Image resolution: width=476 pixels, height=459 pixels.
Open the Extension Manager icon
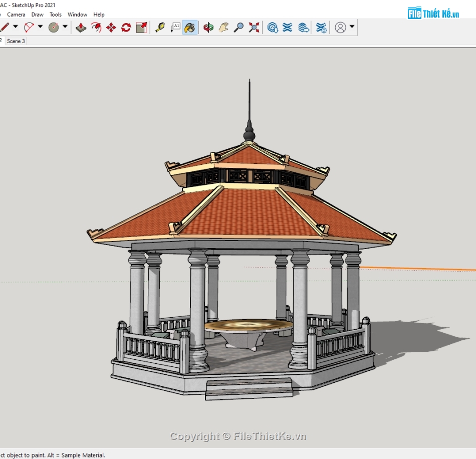coord(321,28)
